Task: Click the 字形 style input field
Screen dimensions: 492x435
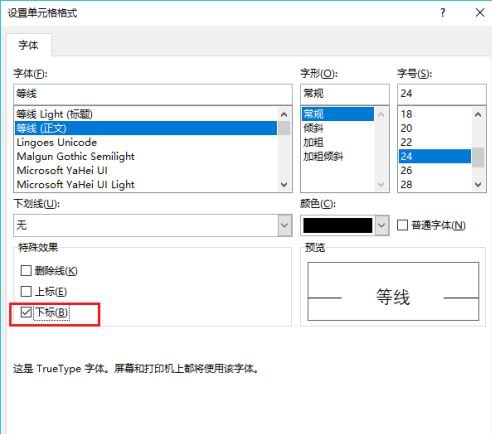Action: point(345,94)
